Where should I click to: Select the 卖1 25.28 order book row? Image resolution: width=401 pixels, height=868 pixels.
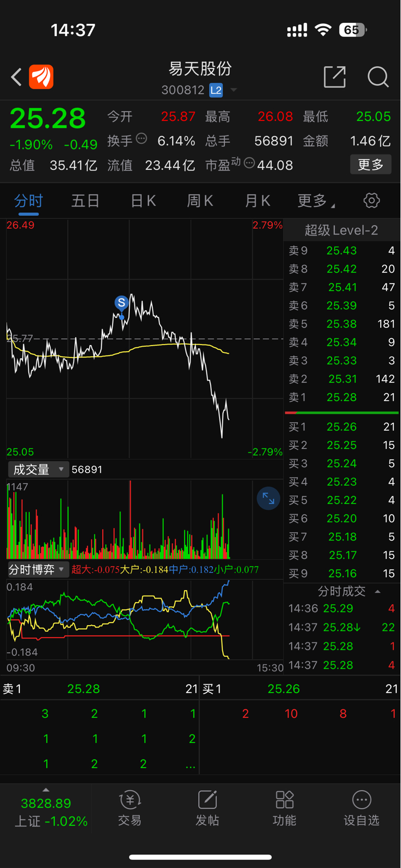[x=342, y=397]
